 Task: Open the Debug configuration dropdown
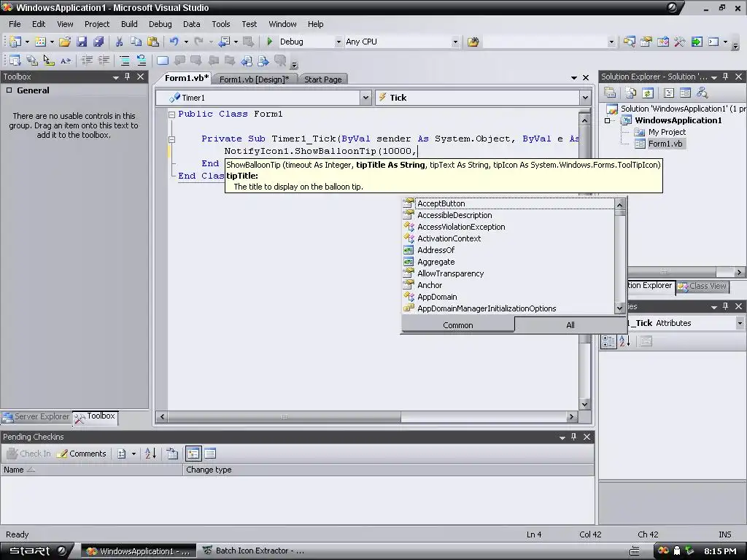(x=338, y=42)
